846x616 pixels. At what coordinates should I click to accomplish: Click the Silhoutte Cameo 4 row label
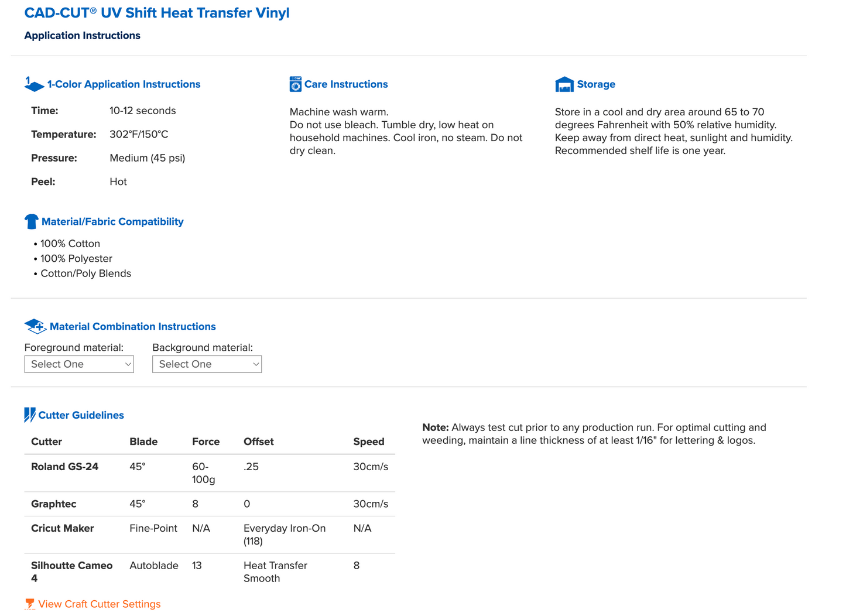[x=71, y=571]
